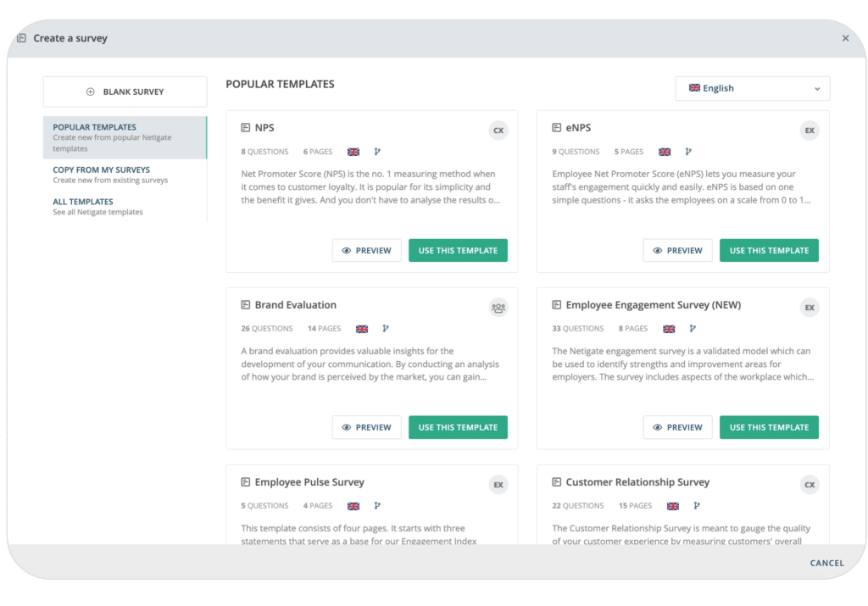Click the '33 QUESTIONS' label
868x606 pixels.
click(578, 329)
